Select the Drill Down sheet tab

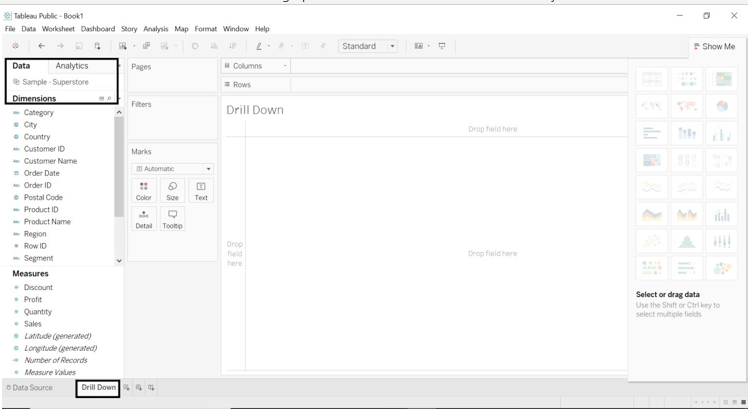click(98, 387)
